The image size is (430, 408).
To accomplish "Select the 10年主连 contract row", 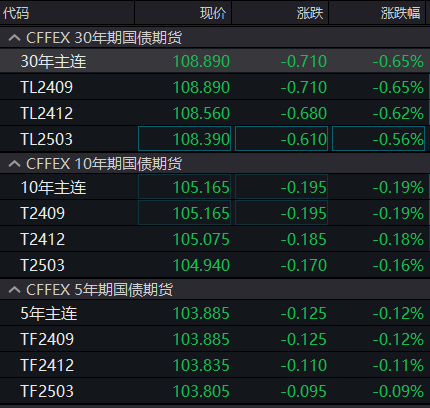I will pyautogui.click(x=215, y=187).
